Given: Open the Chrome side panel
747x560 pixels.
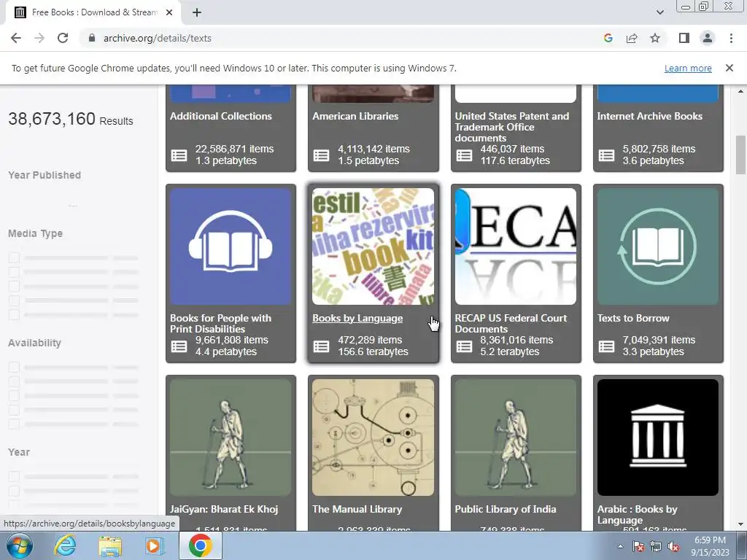Looking at the screenshot, I should click(684, 38).
